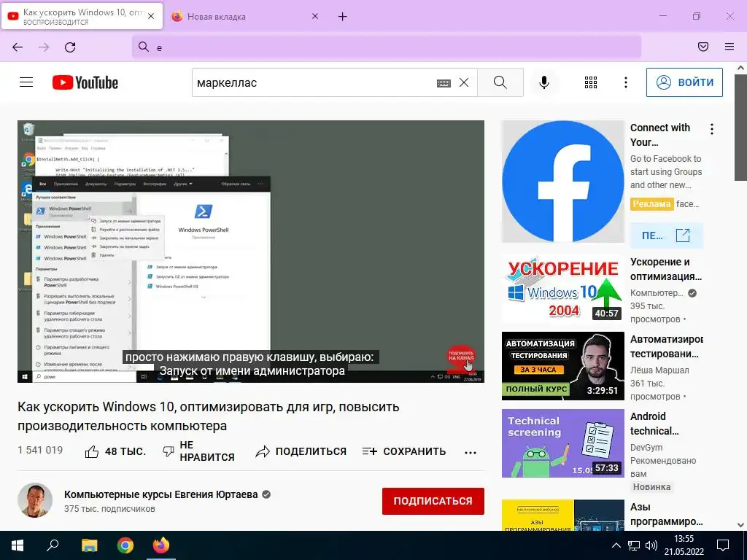Click the Лёша Маршал channel name
The height and width of the screenshot is (560, 747).
point(659,370)
